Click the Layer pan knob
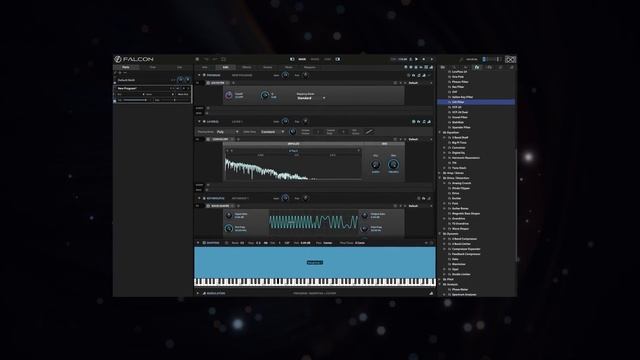Screen dimensions: 640x360 coord(305,121)
